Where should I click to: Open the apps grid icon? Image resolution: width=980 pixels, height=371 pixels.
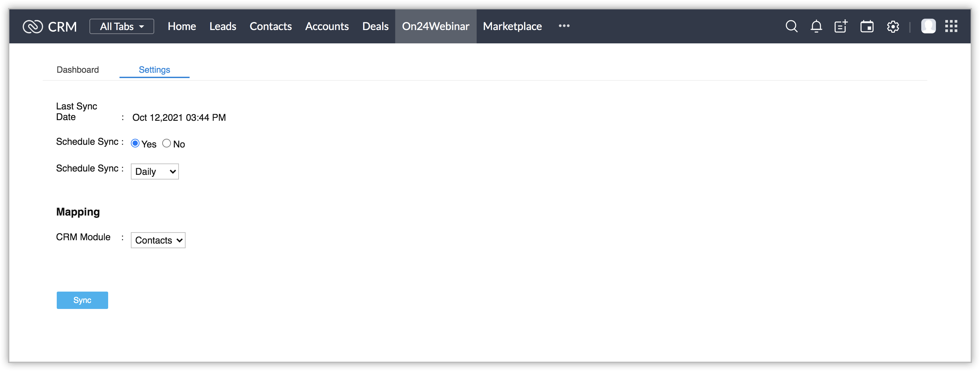click(951, 26)
